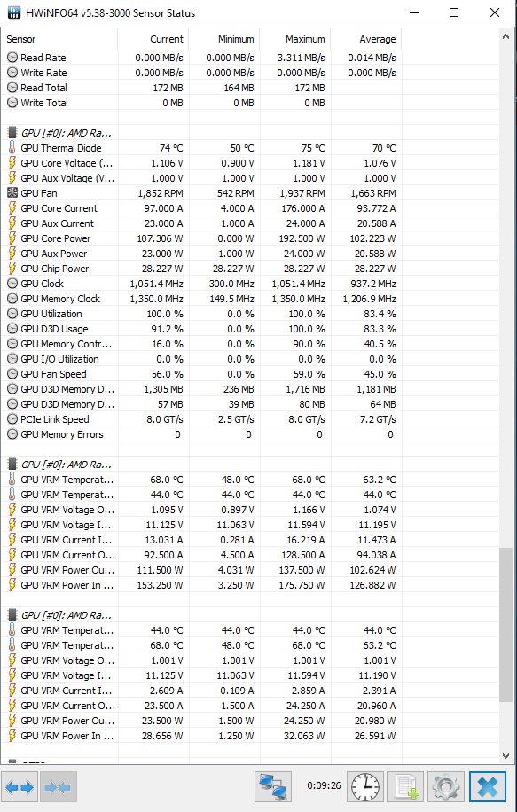Click the round icon beside Read Total

click(x=12, y=88)
